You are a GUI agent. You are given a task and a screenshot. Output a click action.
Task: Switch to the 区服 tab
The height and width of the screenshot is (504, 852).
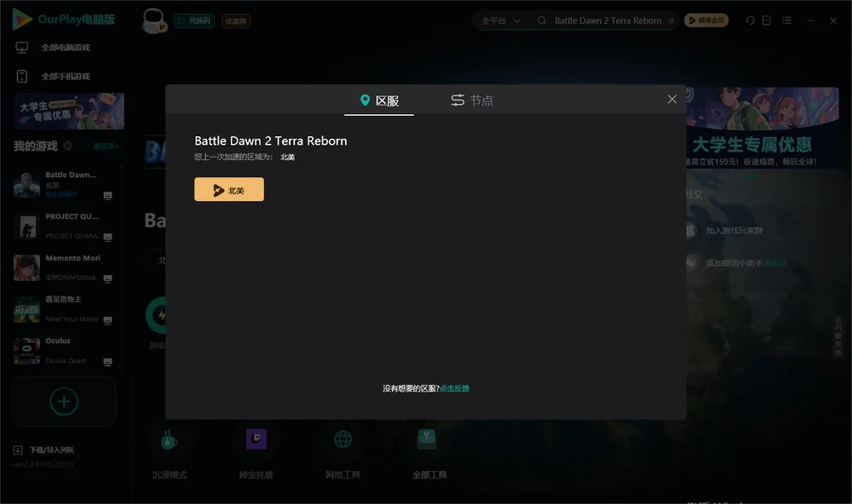point(379,100)
